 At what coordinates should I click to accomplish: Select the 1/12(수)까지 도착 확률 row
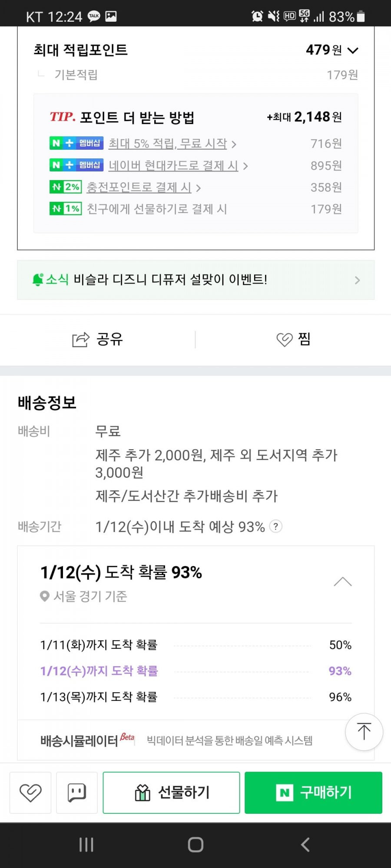196,671
